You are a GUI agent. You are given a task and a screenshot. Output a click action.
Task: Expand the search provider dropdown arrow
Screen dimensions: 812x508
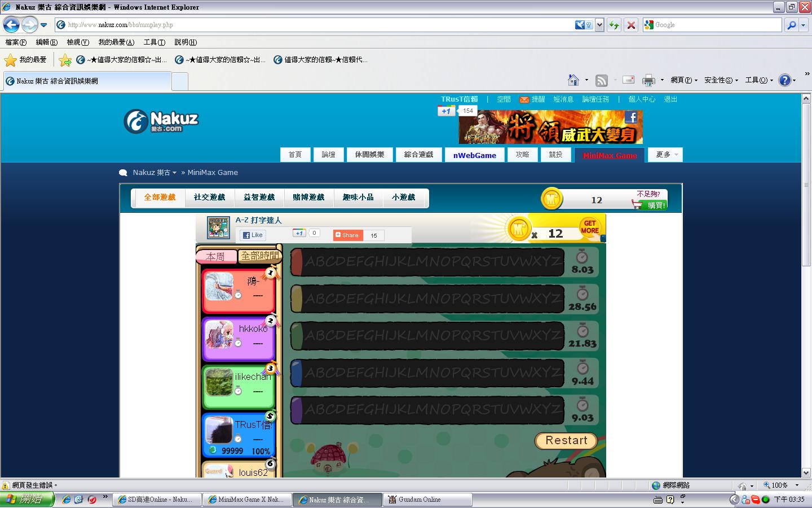click(x=804, y=25)
